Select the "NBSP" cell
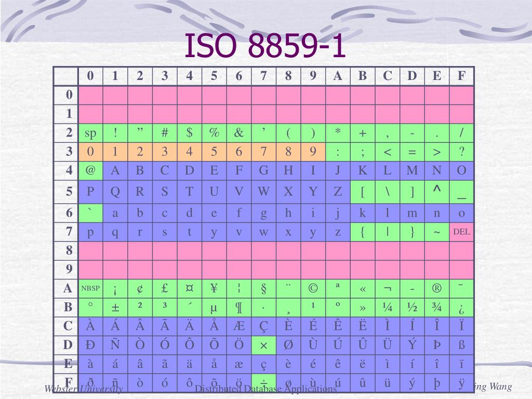The width and height of the screenshot is (532, 399). (x=90, y=289)
